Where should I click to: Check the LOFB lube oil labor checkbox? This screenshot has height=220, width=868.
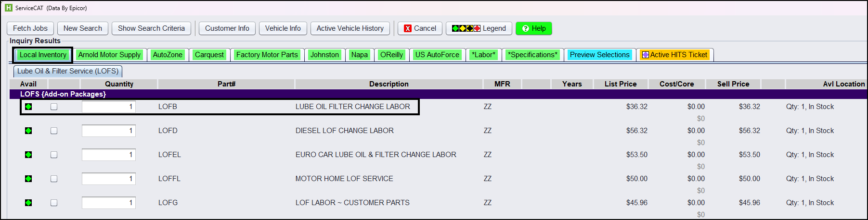pos(54,107)
